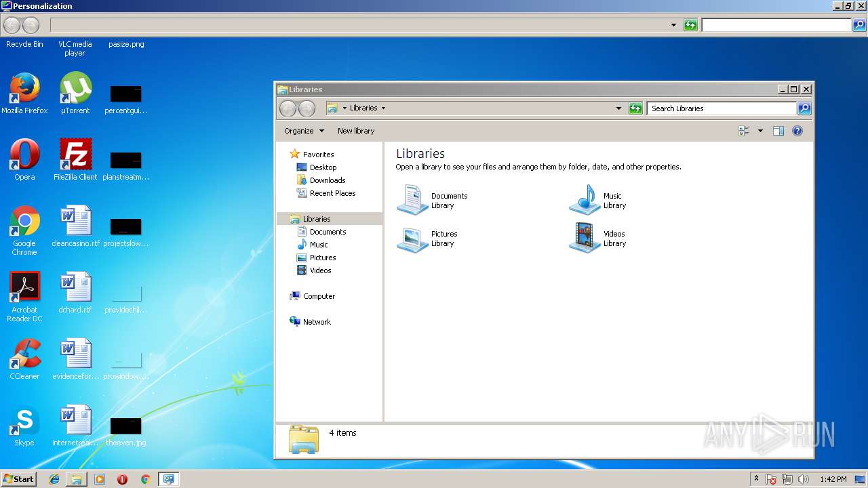The width and height of the screenshot is (868, 488).
Task: Expand the breadcrumb arrow before Libraries
Action: tap(344, 108)
